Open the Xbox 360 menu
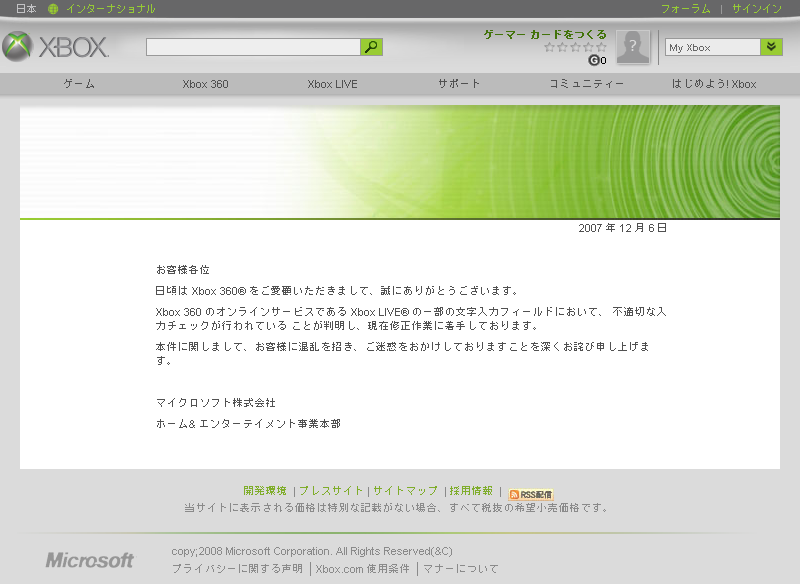Viewport: 800px width, 584px height. (205, 84)
